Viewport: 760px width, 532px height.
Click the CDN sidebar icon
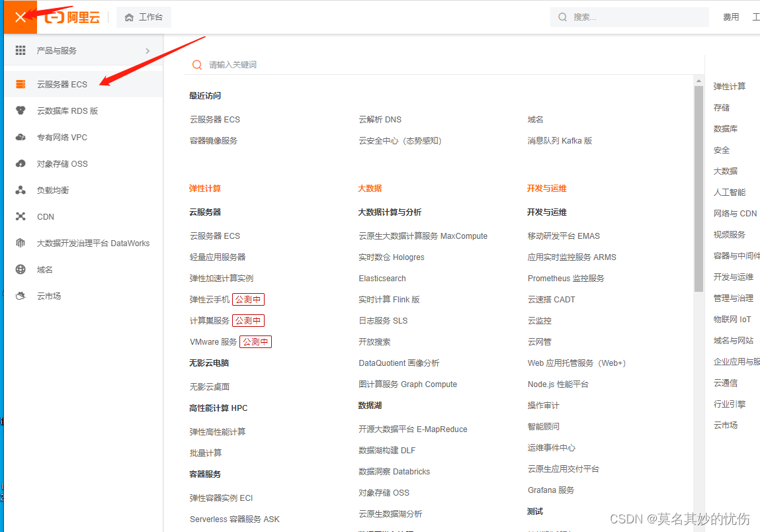[21, 216]
